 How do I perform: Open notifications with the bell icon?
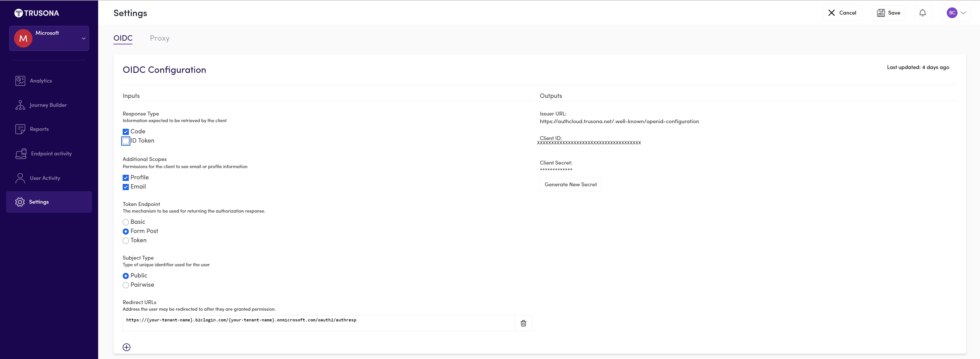(922, 13)
